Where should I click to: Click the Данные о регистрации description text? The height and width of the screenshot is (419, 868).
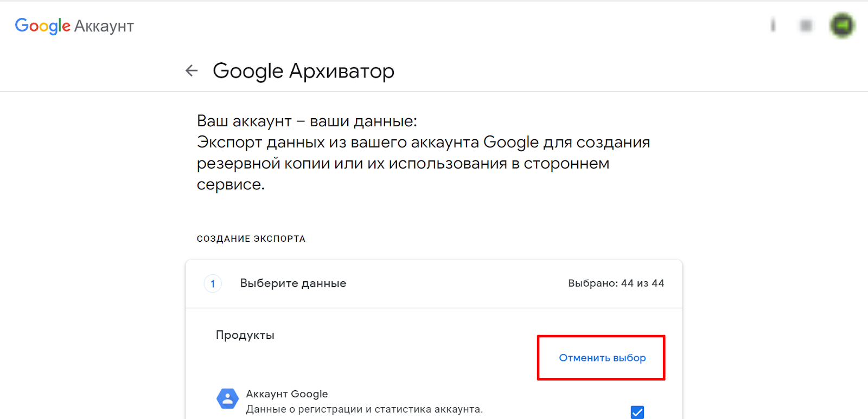coord(364,409)
